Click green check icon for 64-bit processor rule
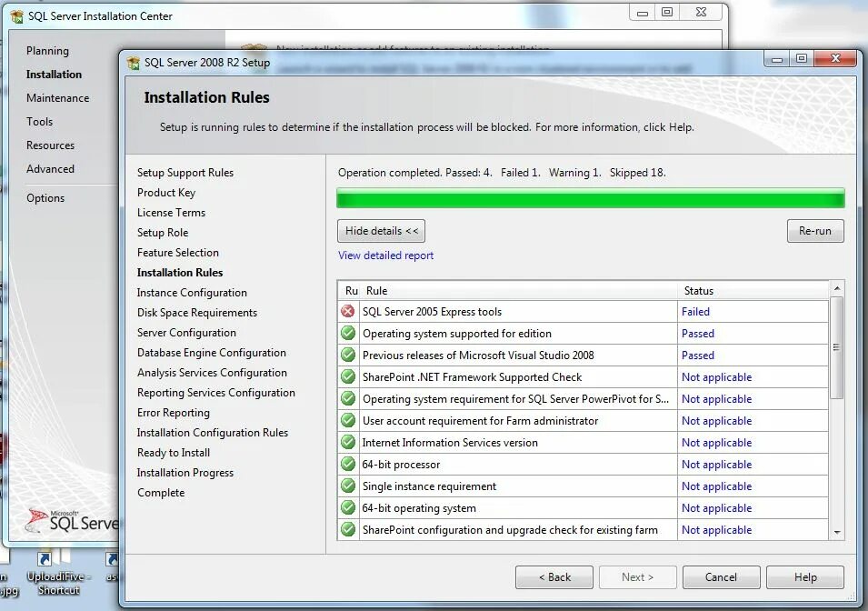 (x=347, y=464)
